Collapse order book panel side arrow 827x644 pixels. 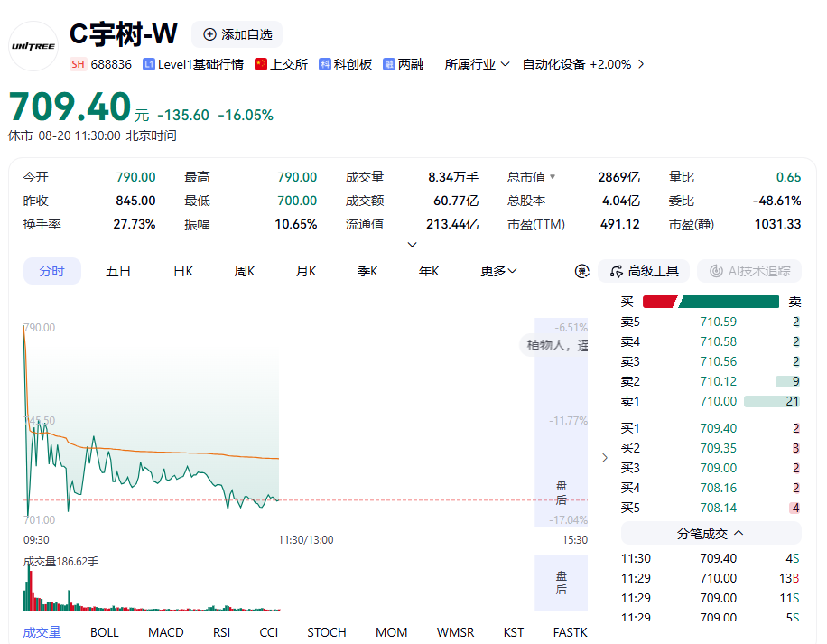point(604,458)
